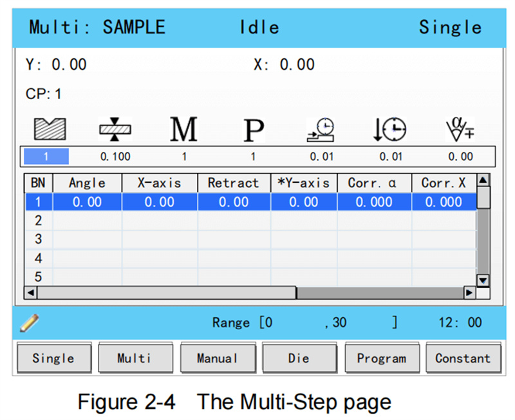This screenshot has width=515, height=420.
Task: Click the Y: 0.00 position readout
Action: pos(56,64)
